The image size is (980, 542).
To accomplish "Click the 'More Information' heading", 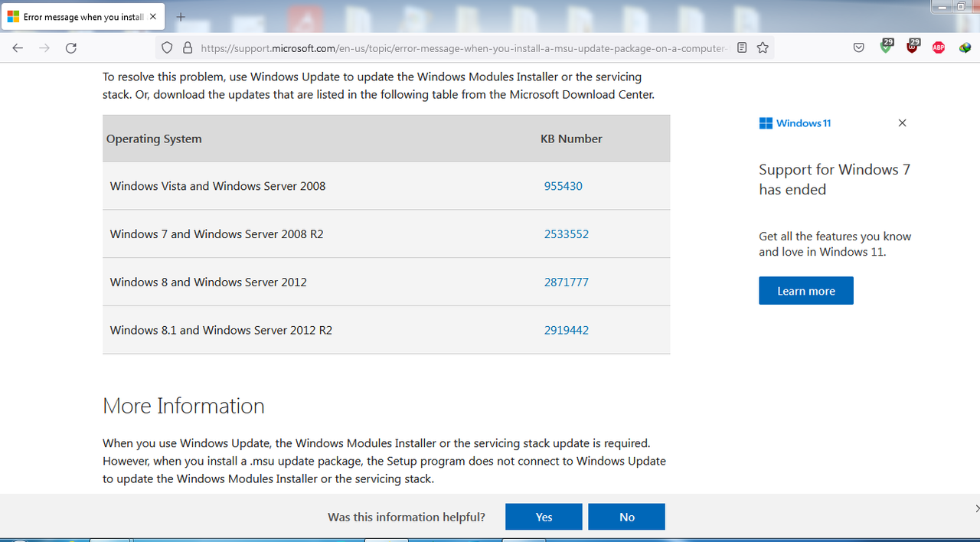I will [184, 406].
